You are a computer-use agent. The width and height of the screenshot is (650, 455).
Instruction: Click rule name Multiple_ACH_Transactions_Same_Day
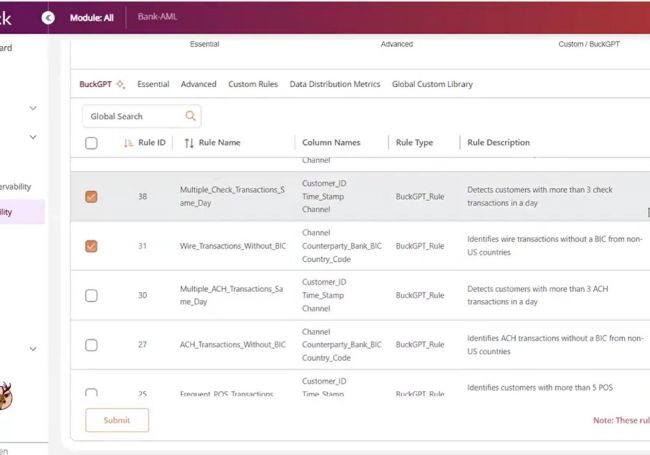(231, 295)
